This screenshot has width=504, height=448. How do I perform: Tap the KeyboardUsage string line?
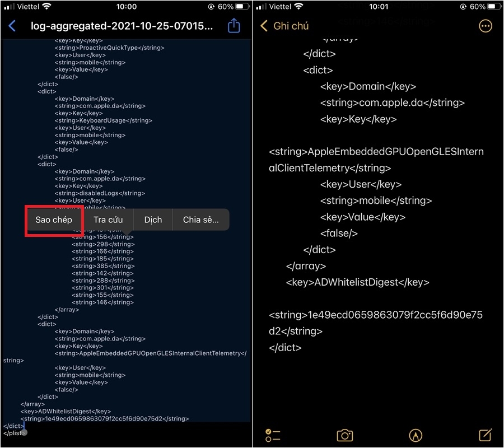point(103,120)
